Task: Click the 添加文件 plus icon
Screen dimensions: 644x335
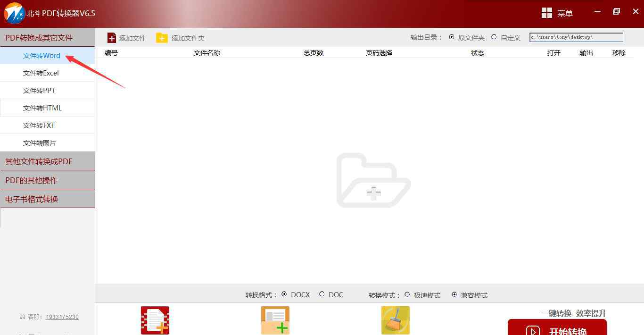Action: (x=112, y=38)
